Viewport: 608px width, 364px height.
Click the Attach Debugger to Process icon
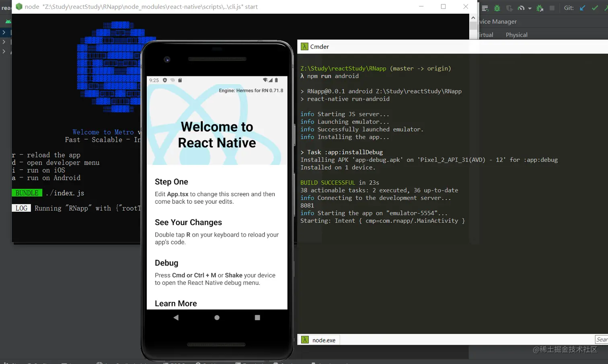(x=540, y=8)
